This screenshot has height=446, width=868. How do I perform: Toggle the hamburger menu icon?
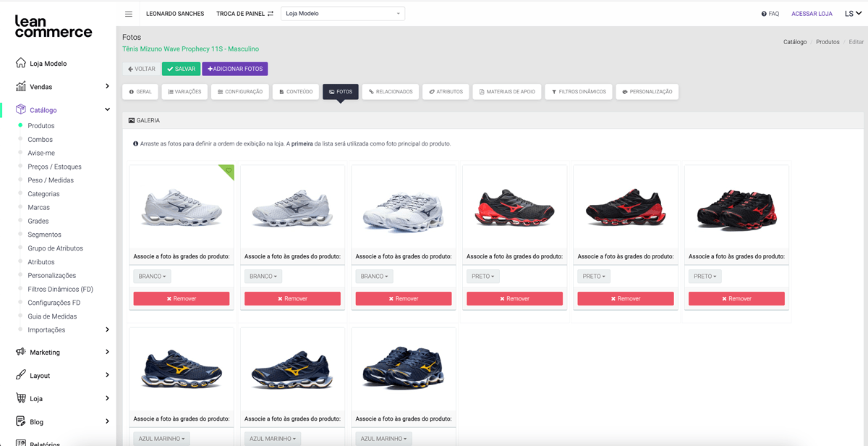point(129,14)
